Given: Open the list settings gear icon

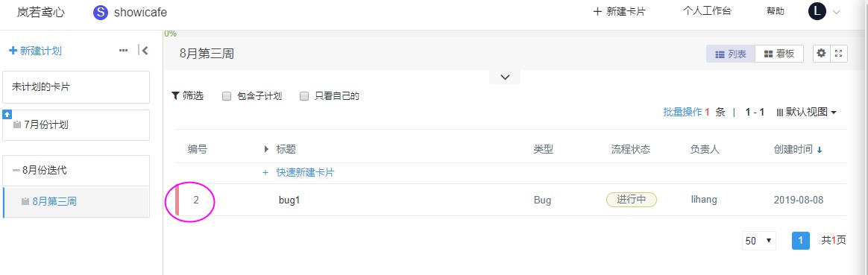Looking at the screenshot, I should pyautogui.click(x=822, y=53).
